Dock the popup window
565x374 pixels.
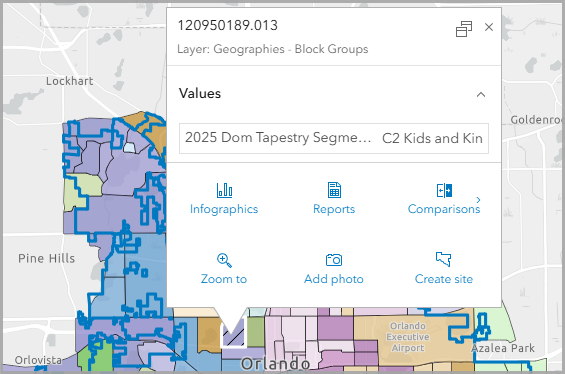tap(464, 28)
